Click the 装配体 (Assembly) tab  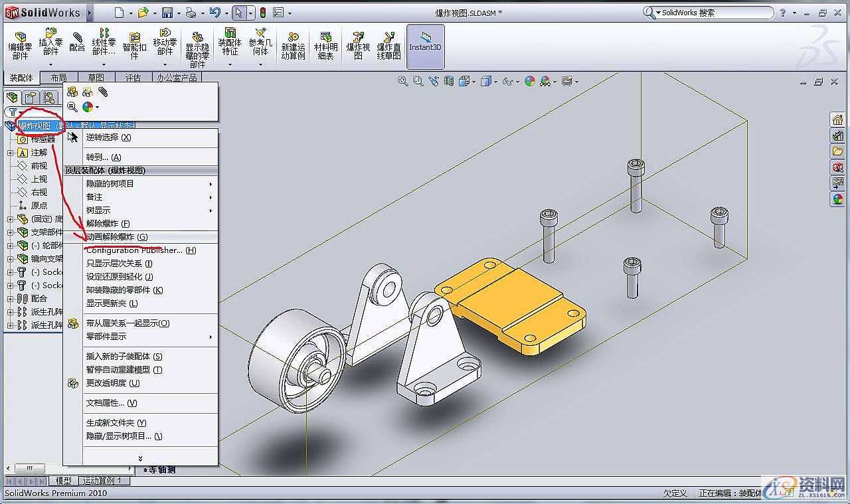[21, 77]
